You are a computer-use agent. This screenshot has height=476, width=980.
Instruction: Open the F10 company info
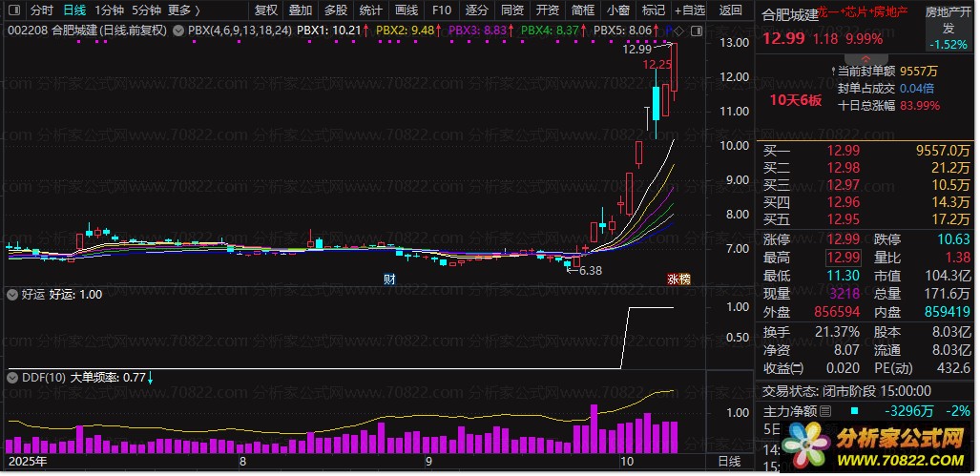click(441, 10)
